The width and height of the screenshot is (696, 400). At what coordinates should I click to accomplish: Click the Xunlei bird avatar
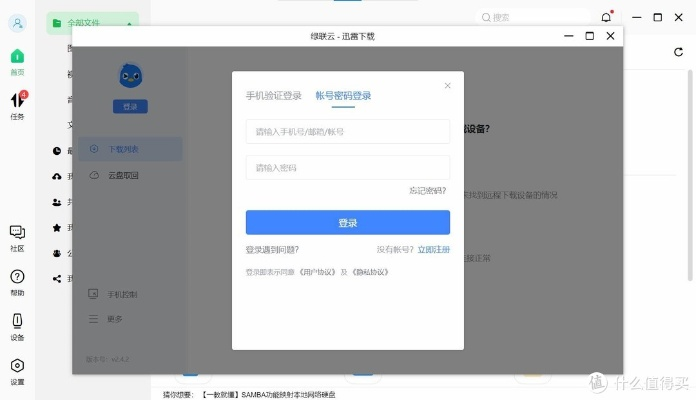130,75
